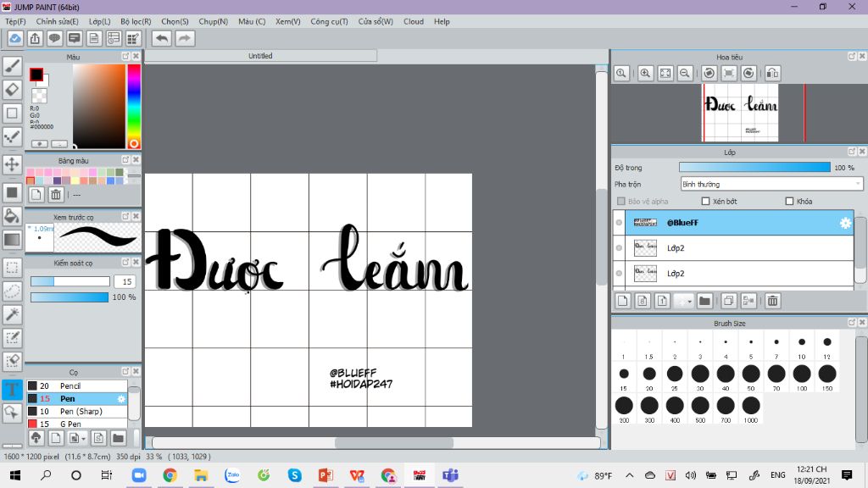
Task: Click the cloud save icon in toolbar
Action: pos(15,38)
